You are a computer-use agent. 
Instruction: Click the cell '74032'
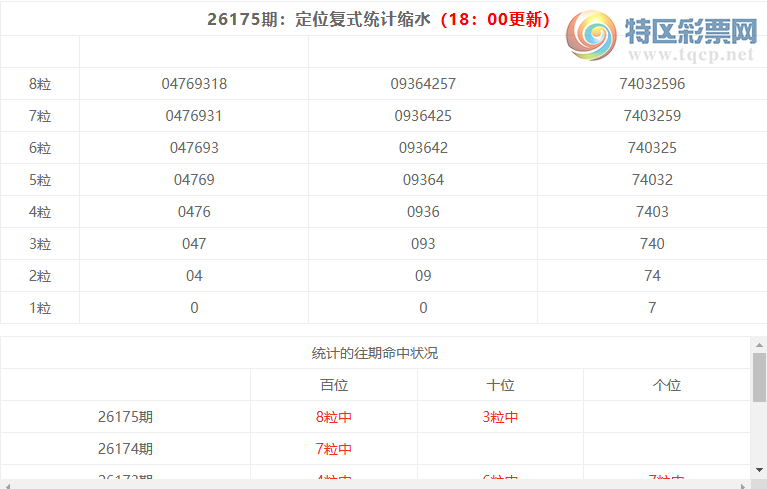click(x=652, y=180)
